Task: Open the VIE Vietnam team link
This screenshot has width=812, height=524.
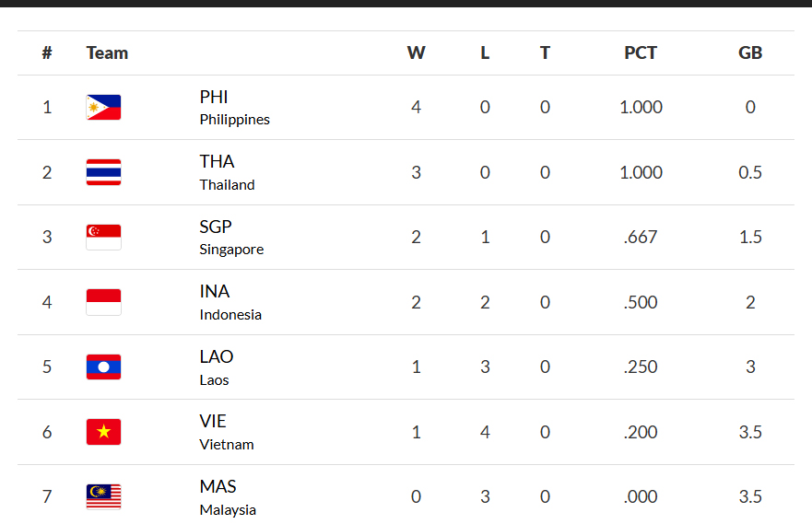Action: 226,432
